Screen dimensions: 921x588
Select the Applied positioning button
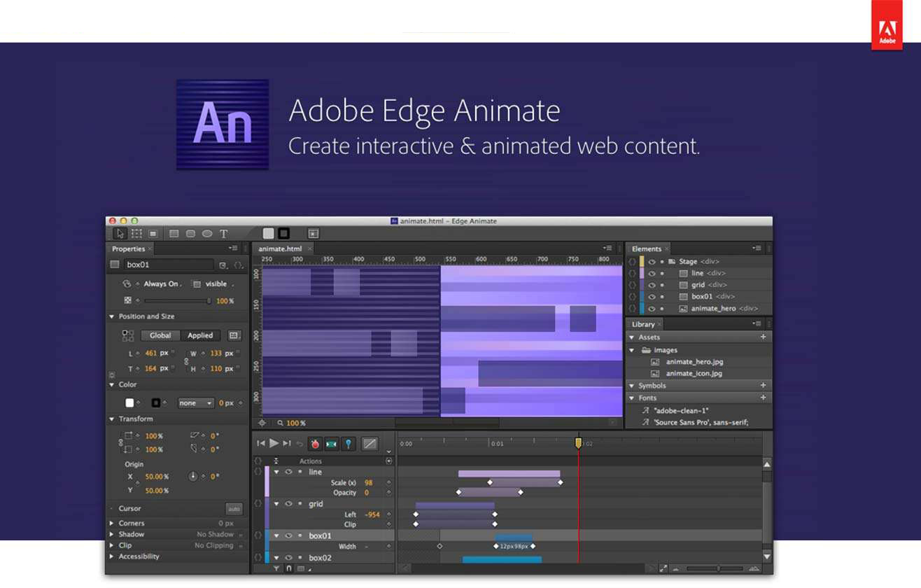tap(200, 335)
